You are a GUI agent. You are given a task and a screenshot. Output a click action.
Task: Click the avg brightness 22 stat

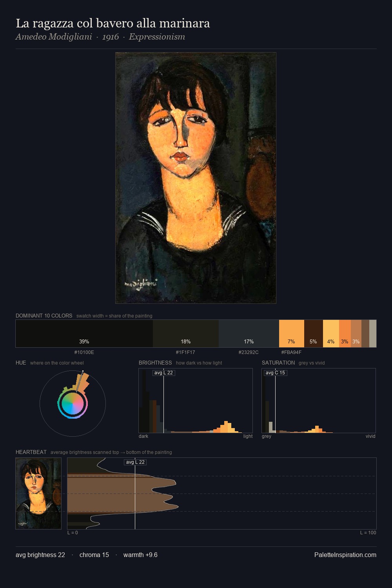pos(40,555)
